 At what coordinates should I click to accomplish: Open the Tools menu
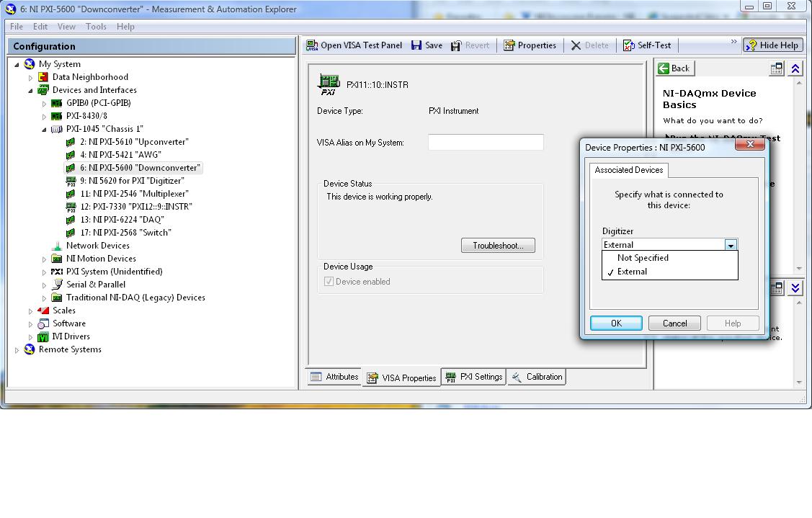coord(96,27)
